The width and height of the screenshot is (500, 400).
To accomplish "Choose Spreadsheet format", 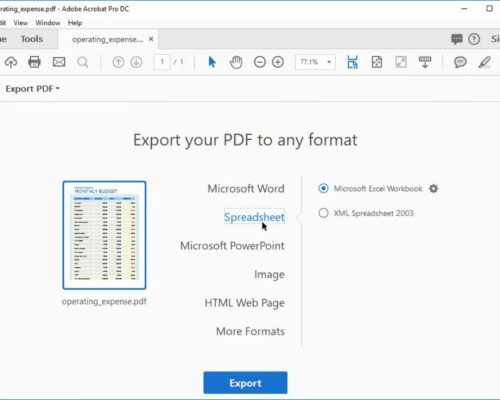I will click(254, 217).
